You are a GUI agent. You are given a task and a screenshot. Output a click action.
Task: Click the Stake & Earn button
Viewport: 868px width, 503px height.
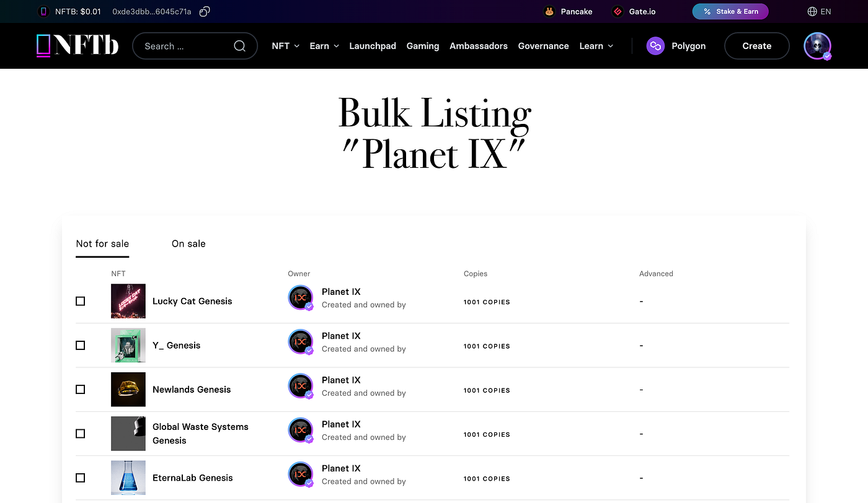click(730, 11)
